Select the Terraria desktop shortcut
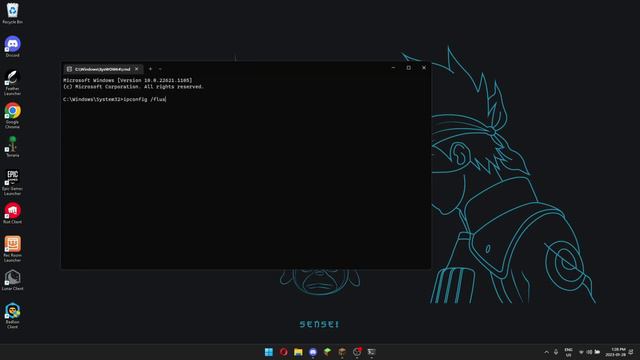 (12, 147)
